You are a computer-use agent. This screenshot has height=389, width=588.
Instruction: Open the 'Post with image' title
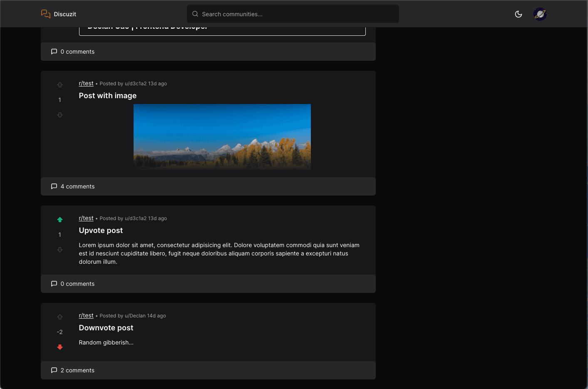[108, 96]
